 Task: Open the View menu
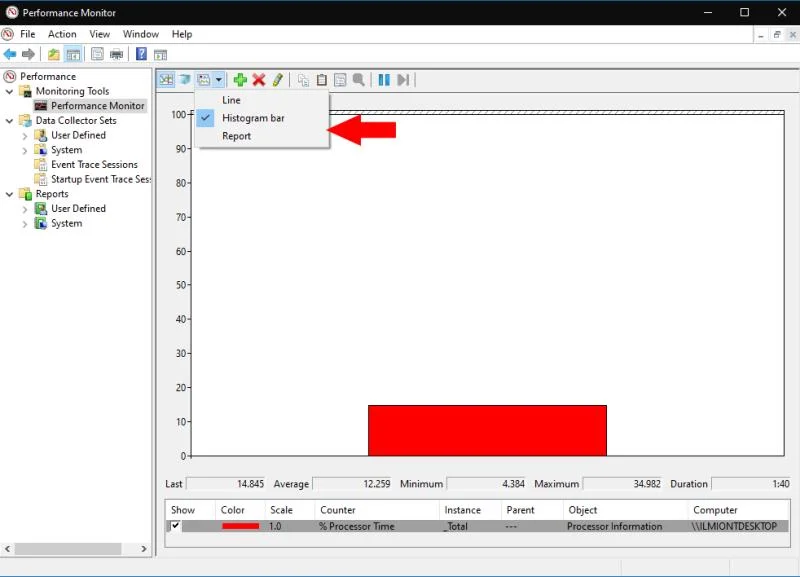(x=99, y=34)
